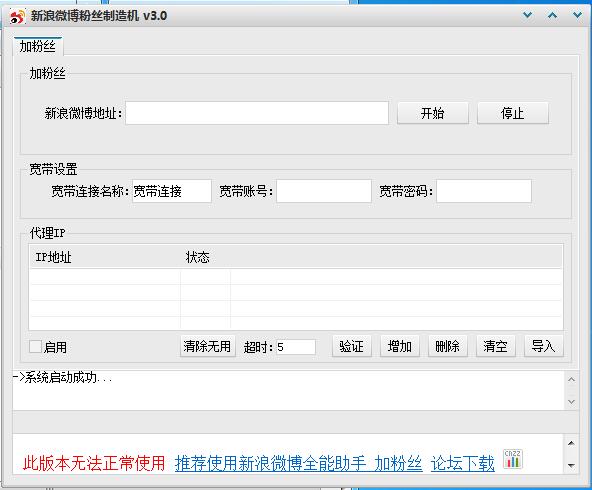The image size is (592, 490).
Task: Click the red 此版本无法正常使用 notice
Action: tap(94, 463)
